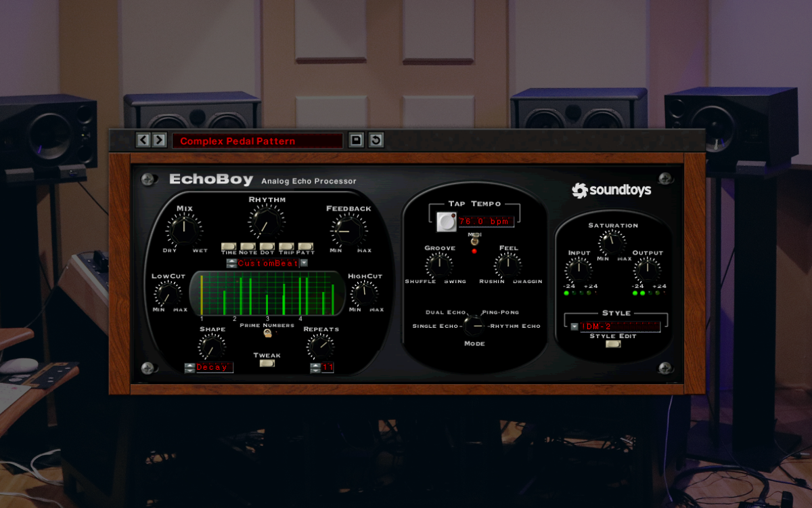Enable the Patt rhythm button
Image resolution: width=812 pixels, height=508 pixels.
(x=304, y=245)
